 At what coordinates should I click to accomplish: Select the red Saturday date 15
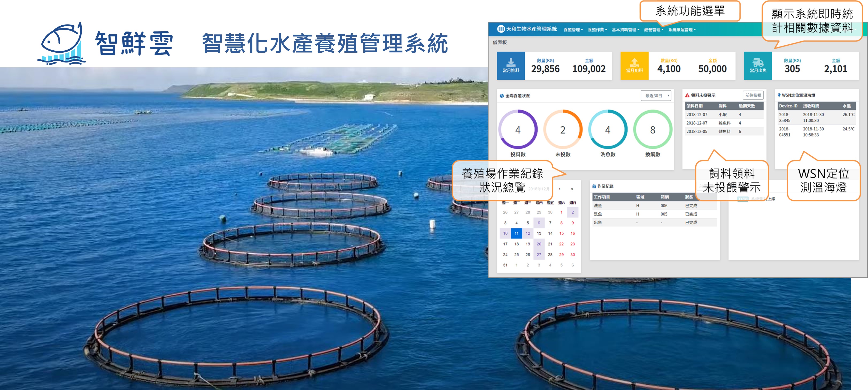561,233
